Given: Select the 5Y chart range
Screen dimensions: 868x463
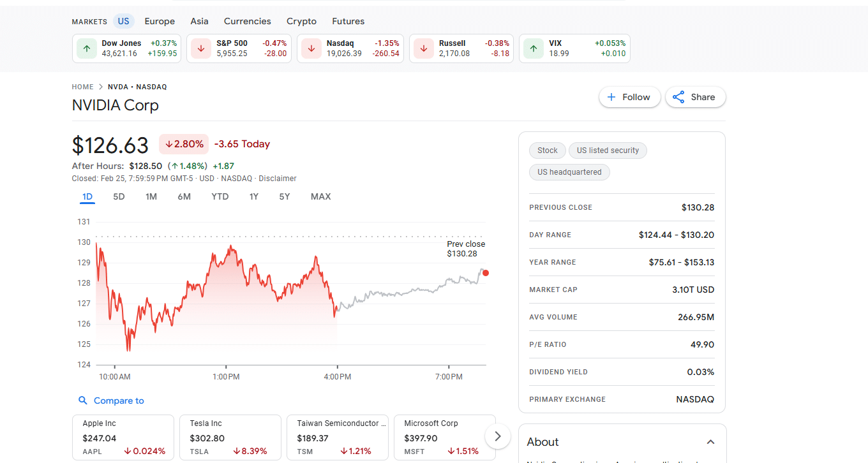Looking at the screenshot, I should tap(285, 196).
